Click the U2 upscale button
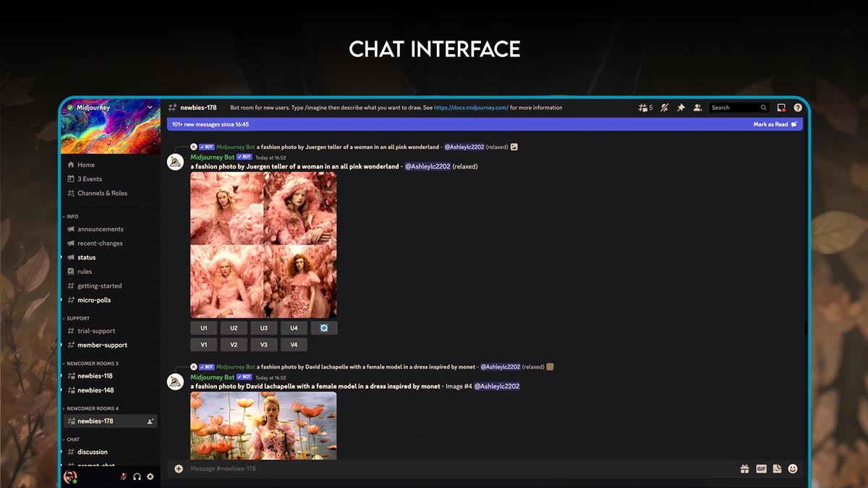The image size is (868, 488). pos(234,328)
